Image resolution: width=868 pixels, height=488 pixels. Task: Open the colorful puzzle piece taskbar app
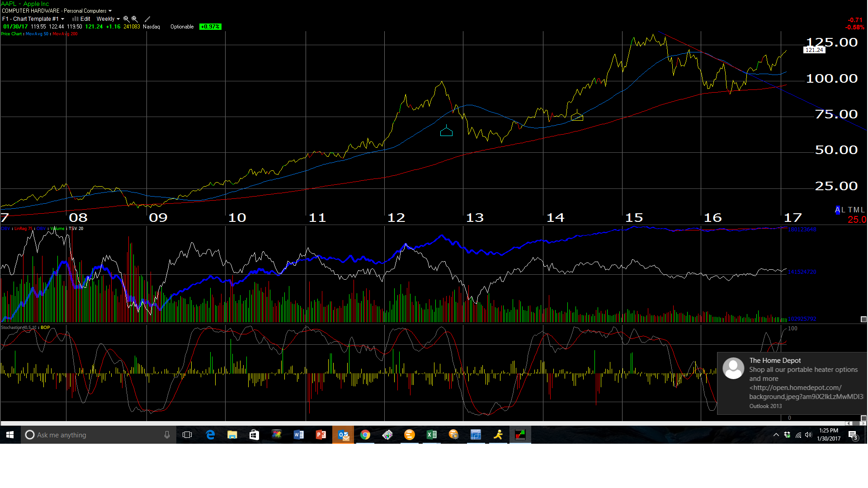[277, 435]
